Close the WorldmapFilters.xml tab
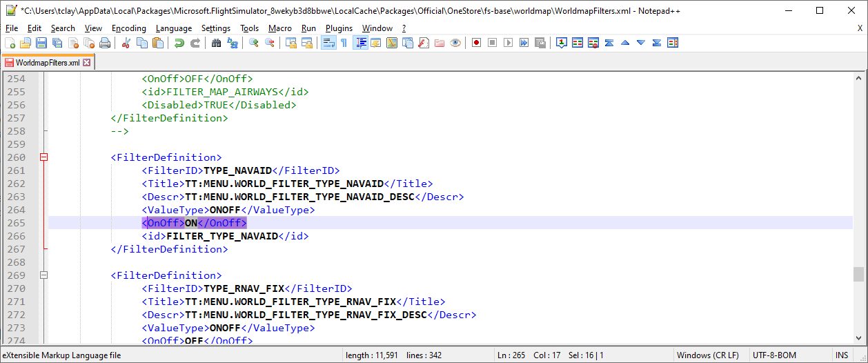This screenshot has height=363, width=868. (x=87, y=63)
